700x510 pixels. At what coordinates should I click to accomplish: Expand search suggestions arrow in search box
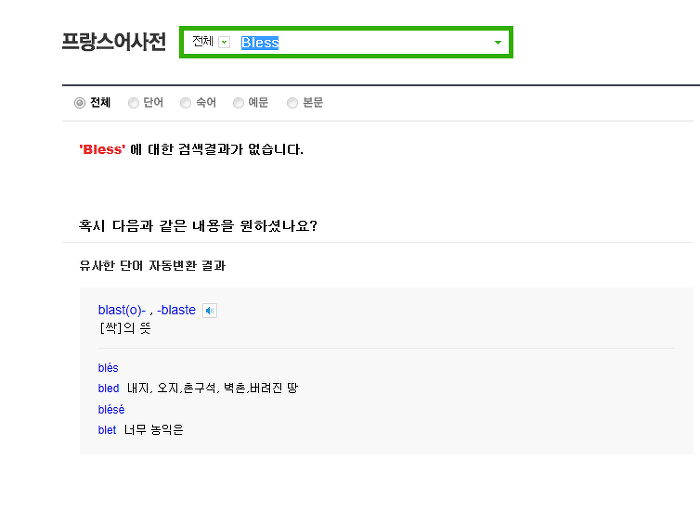click(498, 42)
